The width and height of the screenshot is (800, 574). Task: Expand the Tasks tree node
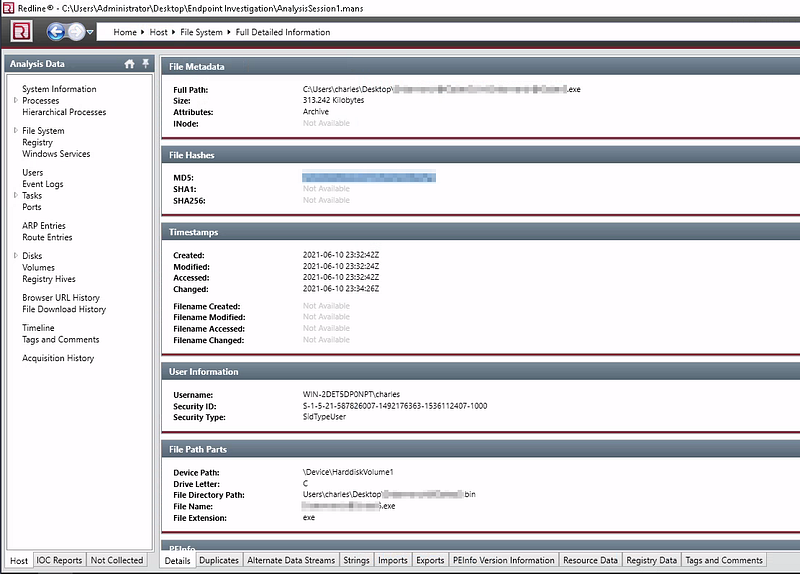pos(16,195)
